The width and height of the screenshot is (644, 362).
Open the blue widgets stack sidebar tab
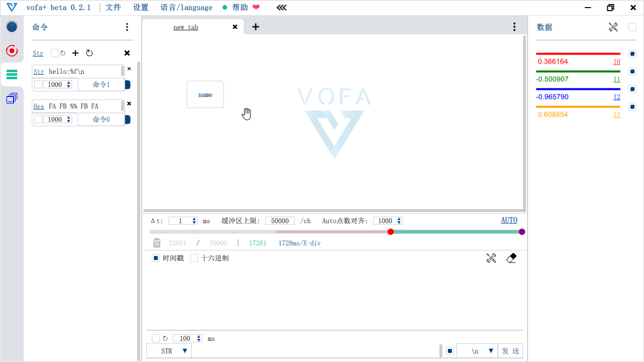coord(12,98)
